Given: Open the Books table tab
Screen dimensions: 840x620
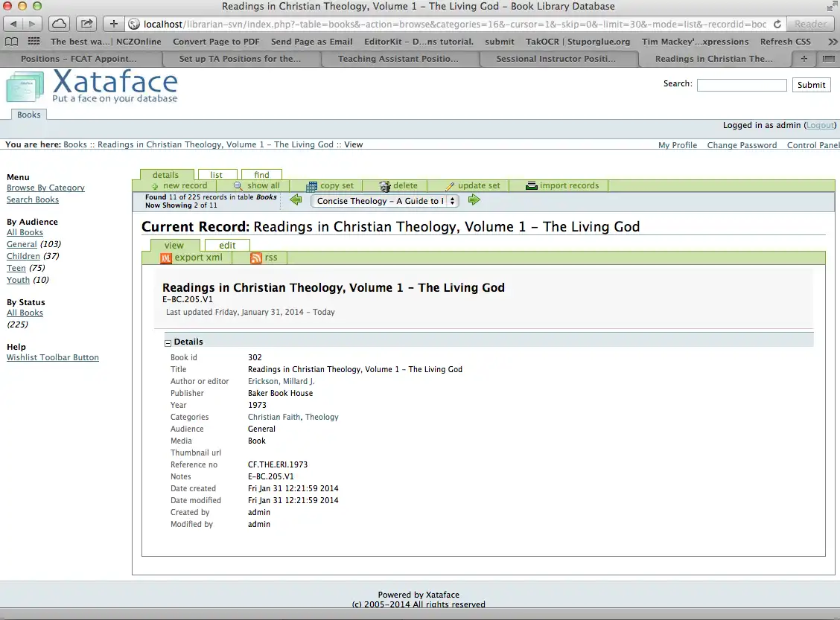Looking at the screenshot, I should coord(29,115).
